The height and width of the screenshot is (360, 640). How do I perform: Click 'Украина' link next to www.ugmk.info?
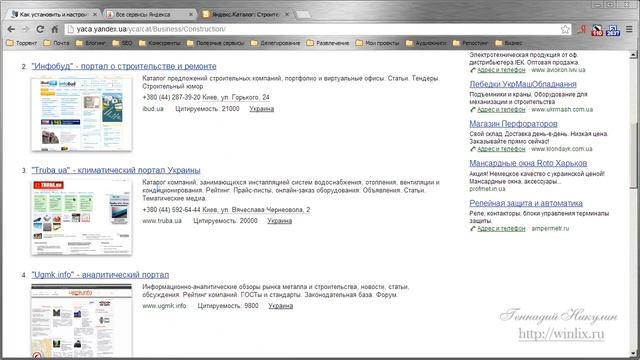[x=280, y=306]
